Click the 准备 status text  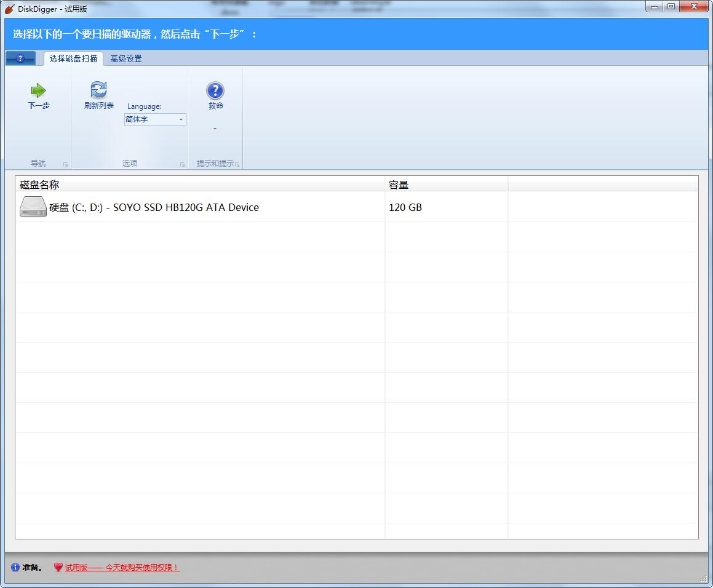32,568
